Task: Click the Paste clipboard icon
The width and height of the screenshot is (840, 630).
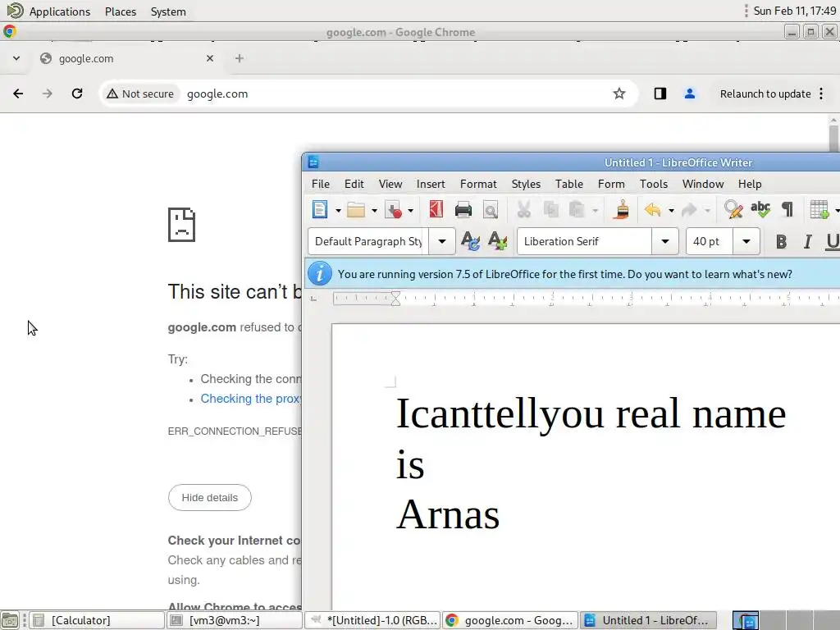Action: click(577, 209)
